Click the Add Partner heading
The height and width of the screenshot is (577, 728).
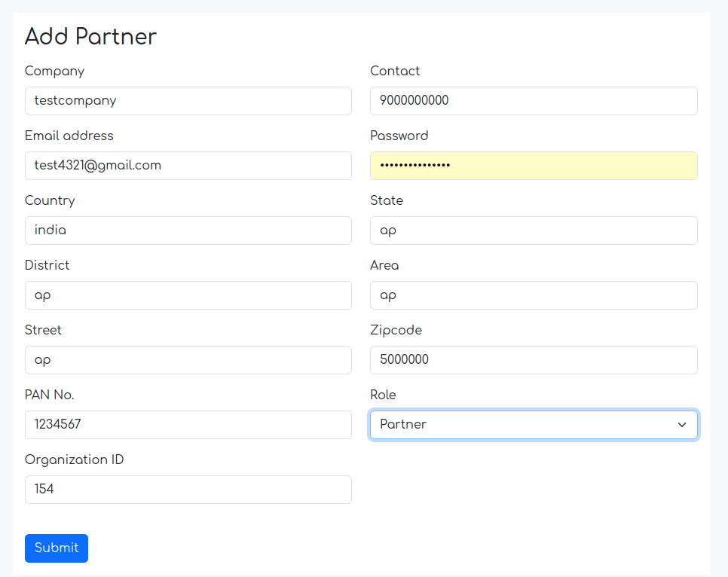(90, 36)
